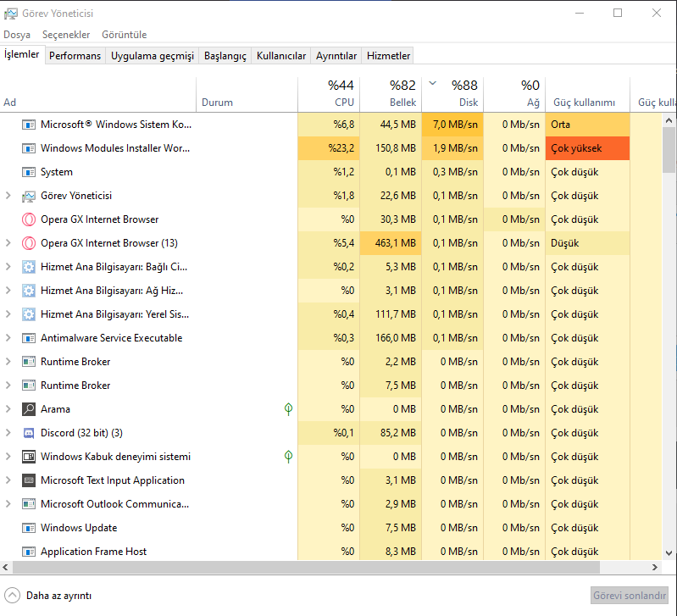Select the İşlemler tab
Image resolution: width=677 pixels, height=616 pixels.
pos(22,54)
